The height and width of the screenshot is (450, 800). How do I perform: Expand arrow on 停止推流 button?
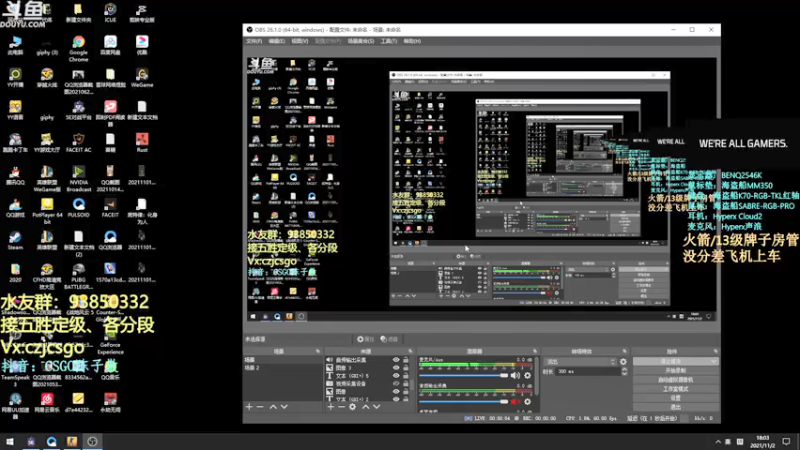pyautogui.click(x=713, y=361)
